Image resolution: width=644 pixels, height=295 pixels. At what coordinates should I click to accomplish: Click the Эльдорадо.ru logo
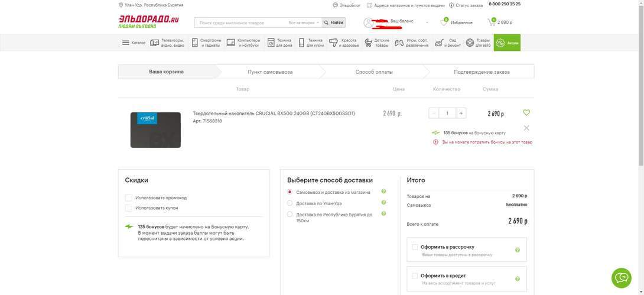(x=148, y=21)
